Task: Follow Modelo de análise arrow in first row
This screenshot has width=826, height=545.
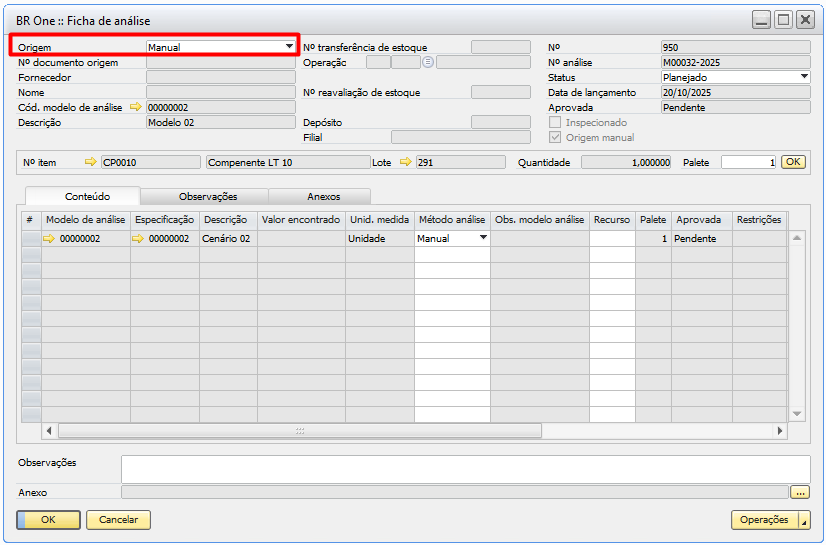Action: click(49, 238)
